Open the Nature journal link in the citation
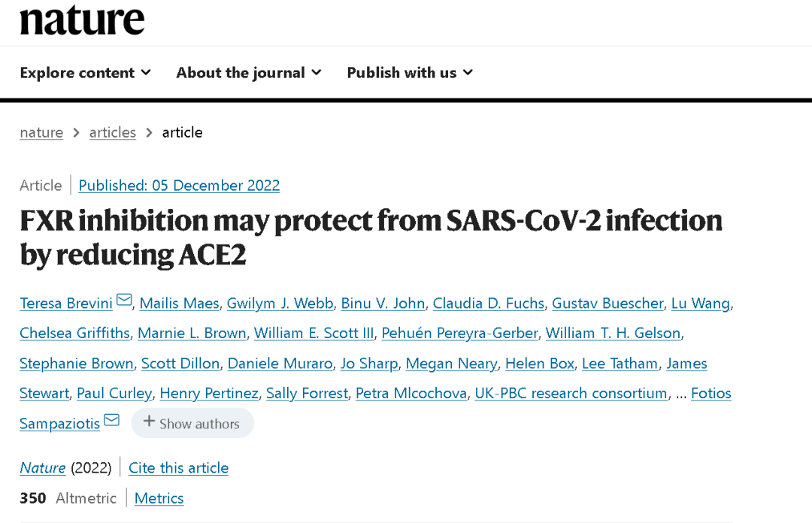Screen dimensions: 812x523 tap(42, 468)
